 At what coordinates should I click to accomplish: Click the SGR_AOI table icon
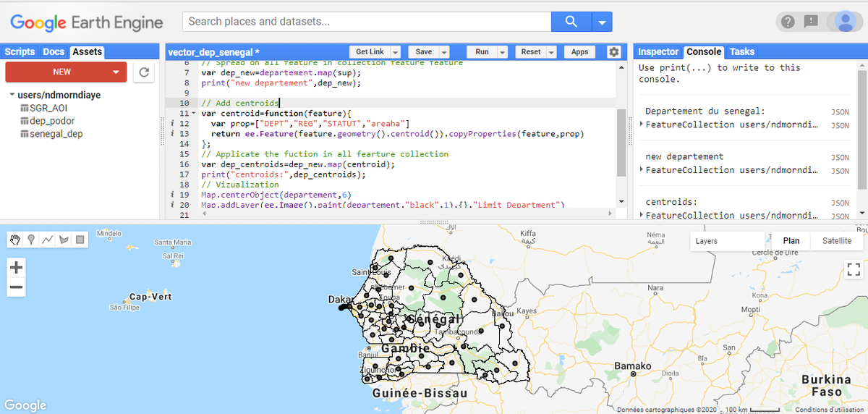tap(24, 108)
